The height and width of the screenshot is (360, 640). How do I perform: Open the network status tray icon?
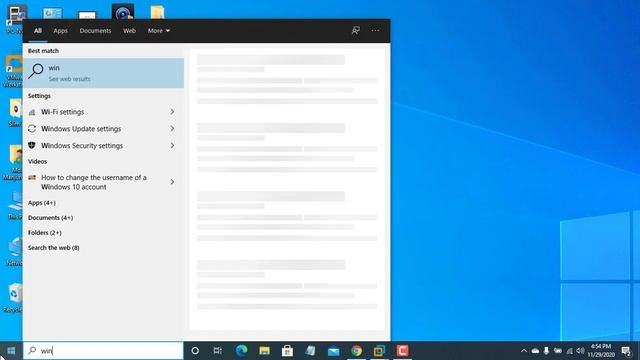pos(569,351)
